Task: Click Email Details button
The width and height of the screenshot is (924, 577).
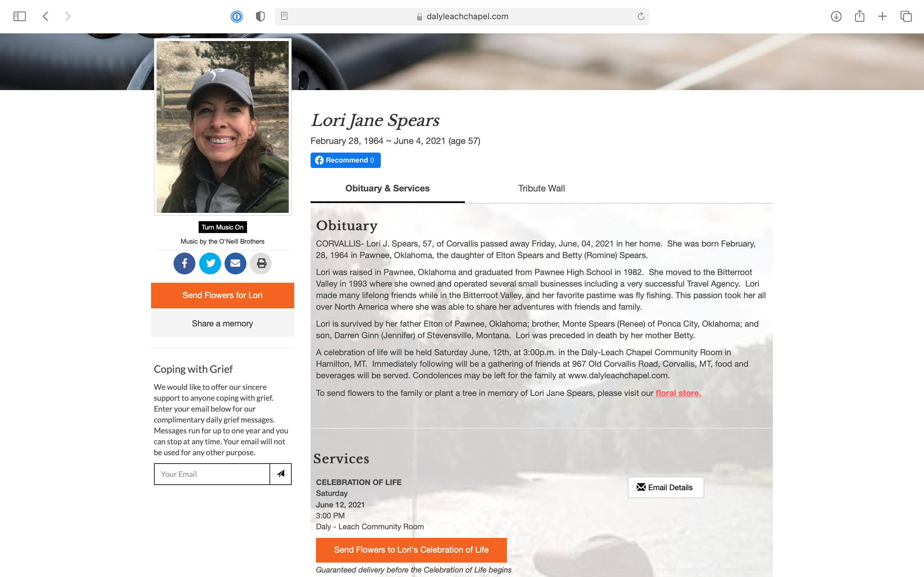Action: click(666, 487)
